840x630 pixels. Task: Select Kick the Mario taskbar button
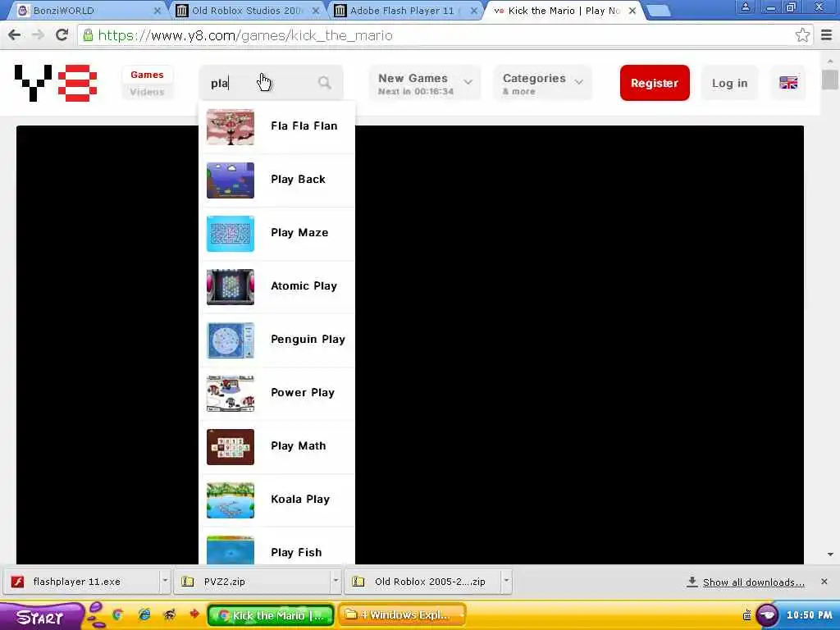pos(271,615)
